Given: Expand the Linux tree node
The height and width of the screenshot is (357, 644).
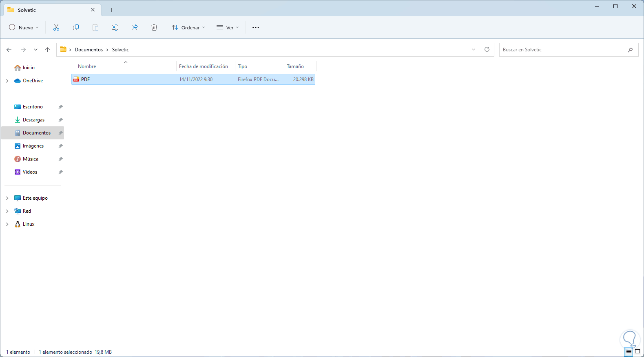Looking at the screenshot, I should pos(7,224).
